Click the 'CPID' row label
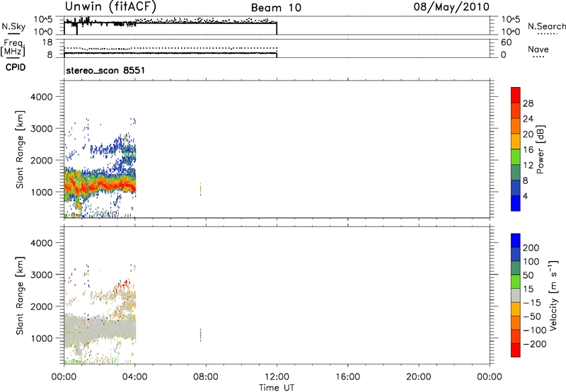This screenshot has height=392, width=566. click(x=16, y=67)
